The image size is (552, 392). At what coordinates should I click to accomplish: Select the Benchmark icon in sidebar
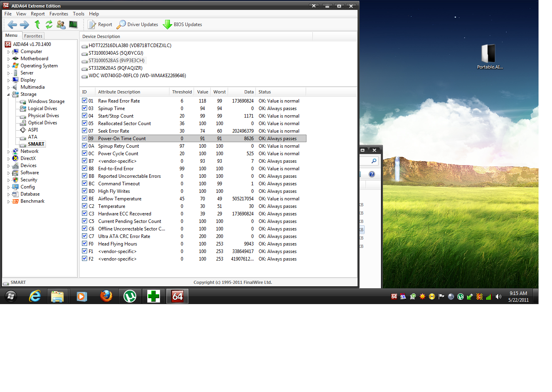pyautogui.click(x=15, y=201)
